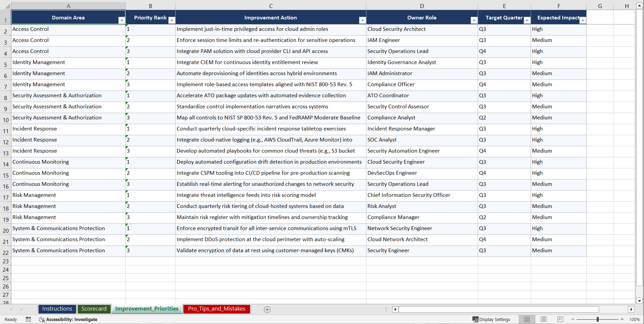Run the Accessibility: Investigate checker
Image resolution: width=644 pixels, height=324 pixels.
click(x=68, y=319)
